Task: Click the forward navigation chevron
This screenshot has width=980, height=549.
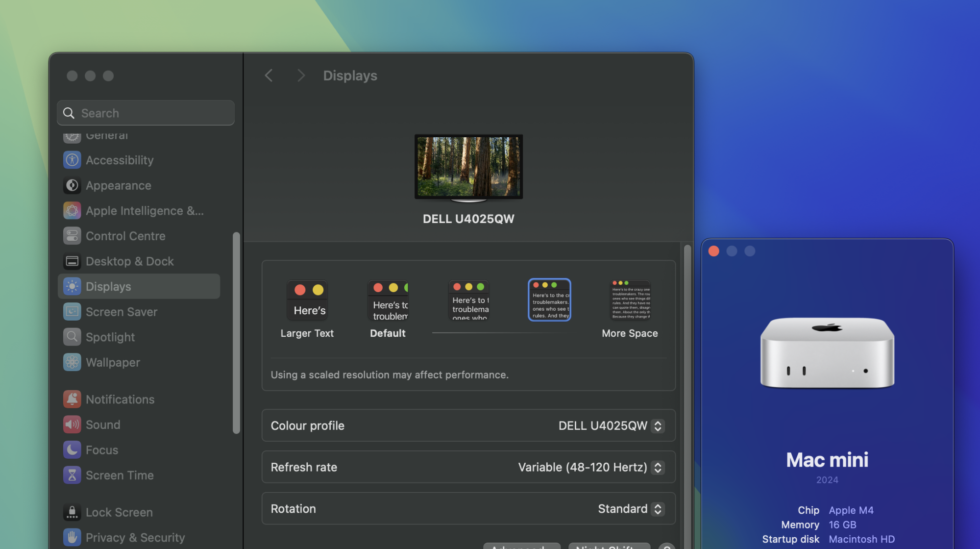Action: (x=301, y=75)
